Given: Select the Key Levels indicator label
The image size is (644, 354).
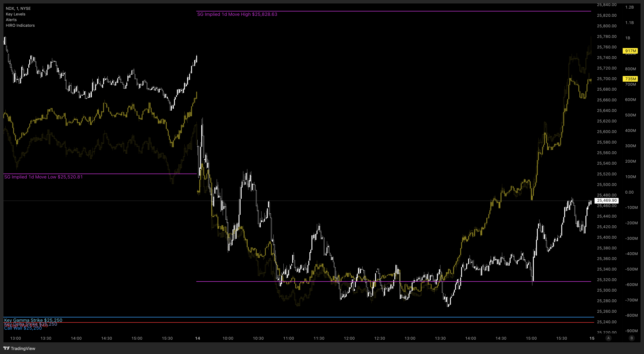Looking at the screenshot, I should click(15, 14).
